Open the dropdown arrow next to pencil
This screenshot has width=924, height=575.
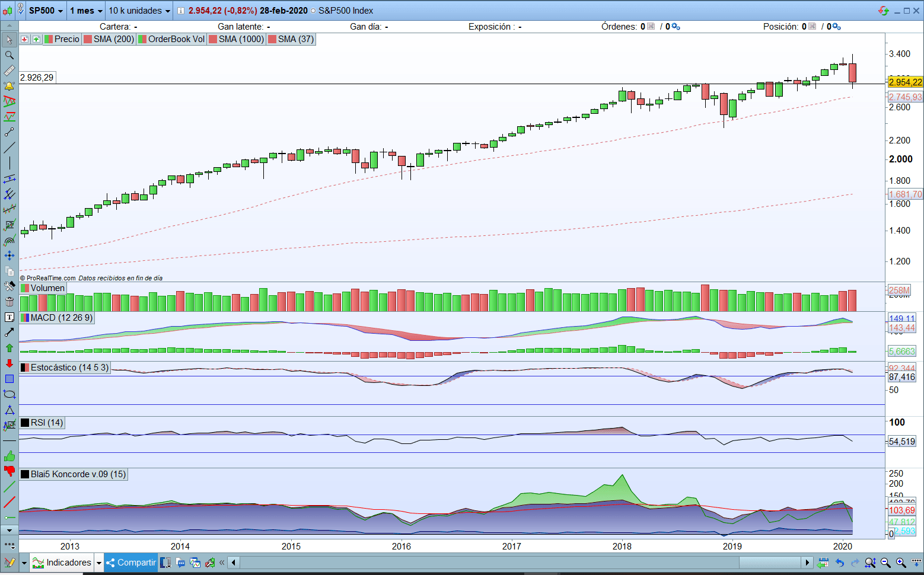[24, 563]
